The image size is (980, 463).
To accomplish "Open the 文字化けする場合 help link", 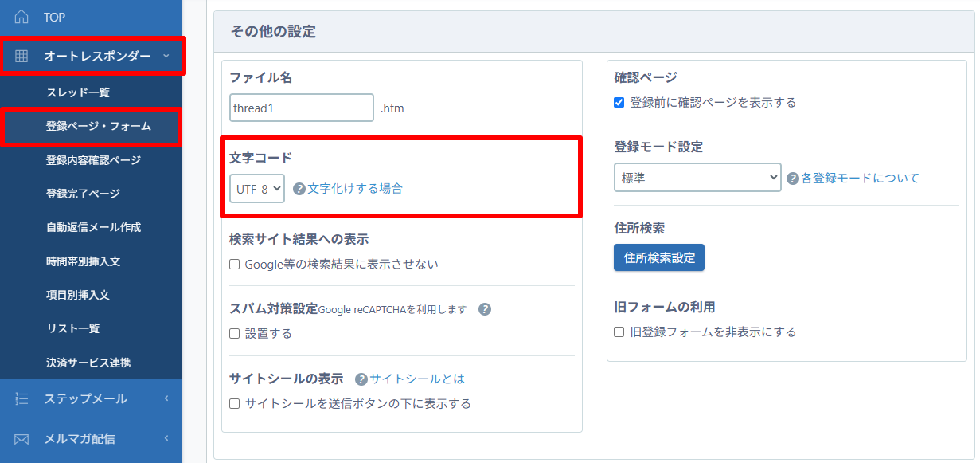I will point(355,189).
